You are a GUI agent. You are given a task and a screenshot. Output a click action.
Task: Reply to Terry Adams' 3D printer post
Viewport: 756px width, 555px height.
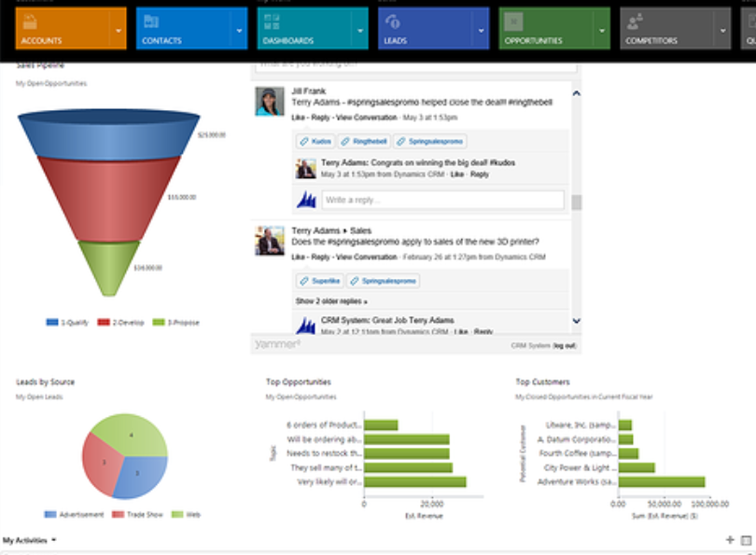point(321,257)
